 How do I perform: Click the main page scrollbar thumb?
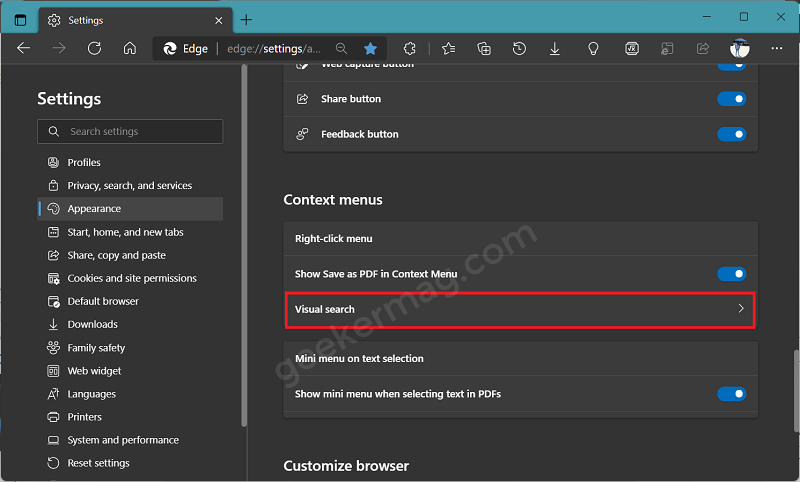tap(796, 390)
